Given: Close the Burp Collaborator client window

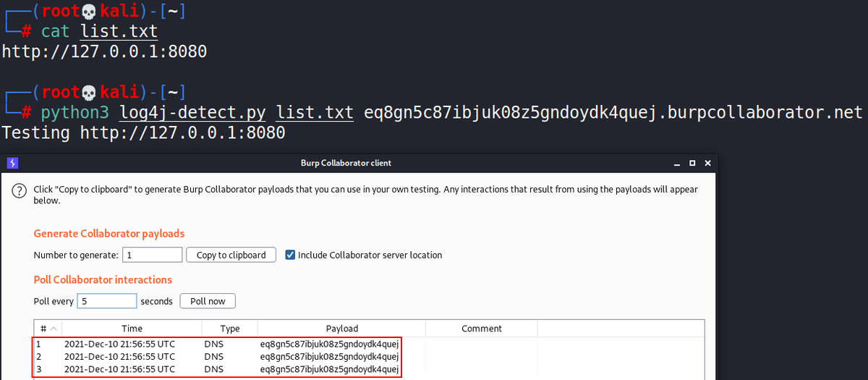Looking at the screenshot, I should coord(707,163).
